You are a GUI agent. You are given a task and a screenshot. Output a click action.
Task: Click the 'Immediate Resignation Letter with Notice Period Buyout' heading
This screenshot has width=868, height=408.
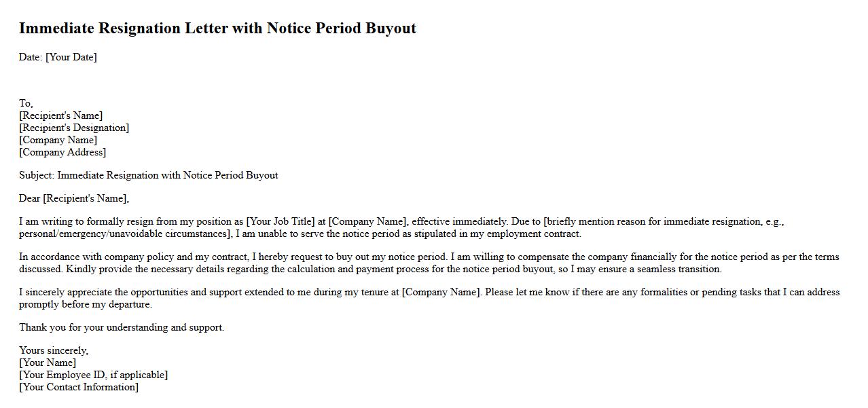[x=217, y=29]
